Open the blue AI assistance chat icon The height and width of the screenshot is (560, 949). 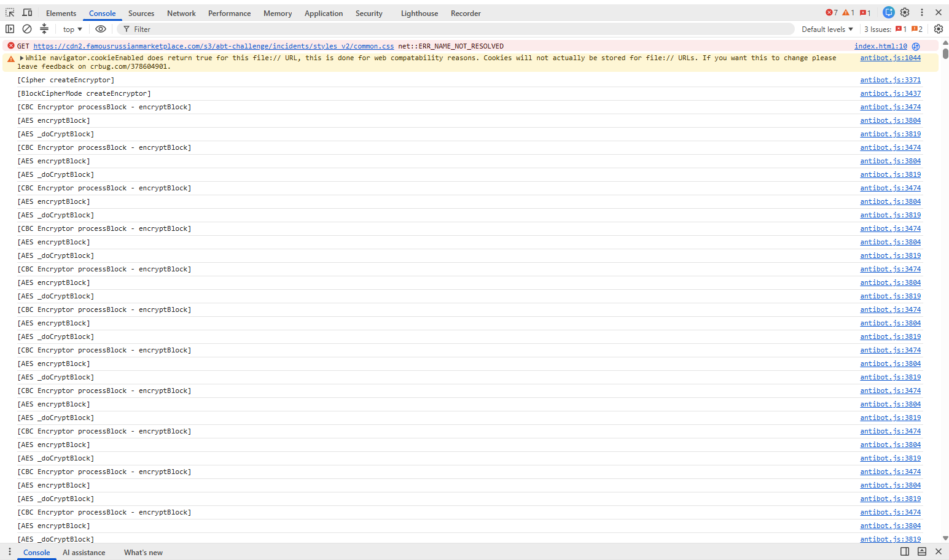pos(889,12)
